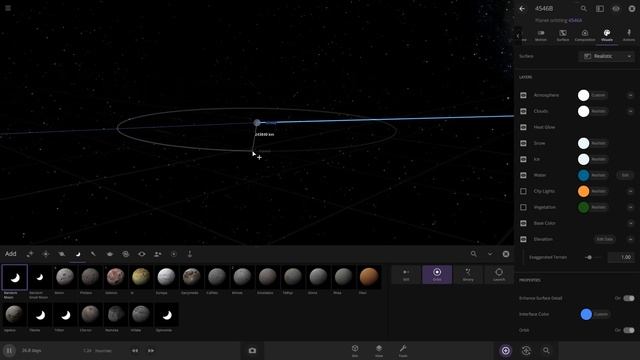The height and width of the screenshot is (360, 640).
Task: Confirm with the Add panel checkmark
Action: (x=490, y=254)
